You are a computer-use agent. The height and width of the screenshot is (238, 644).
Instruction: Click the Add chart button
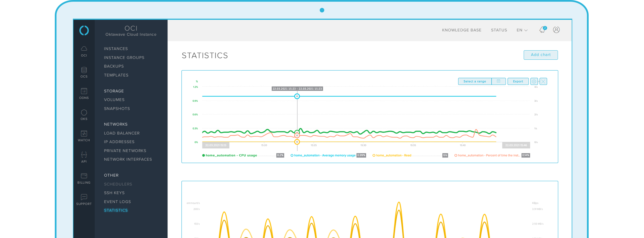540,55
